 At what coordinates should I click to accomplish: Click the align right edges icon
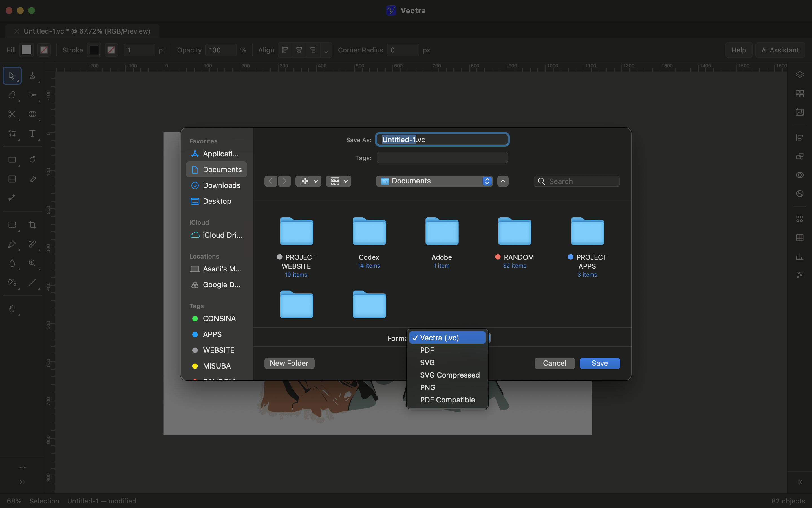click(313, 50)
